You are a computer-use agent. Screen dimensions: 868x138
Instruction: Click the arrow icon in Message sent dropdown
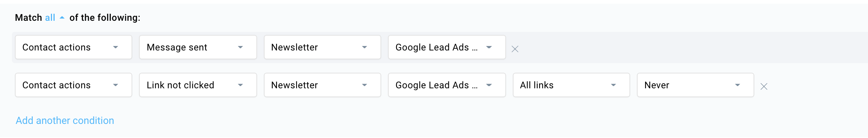(240, 47)
